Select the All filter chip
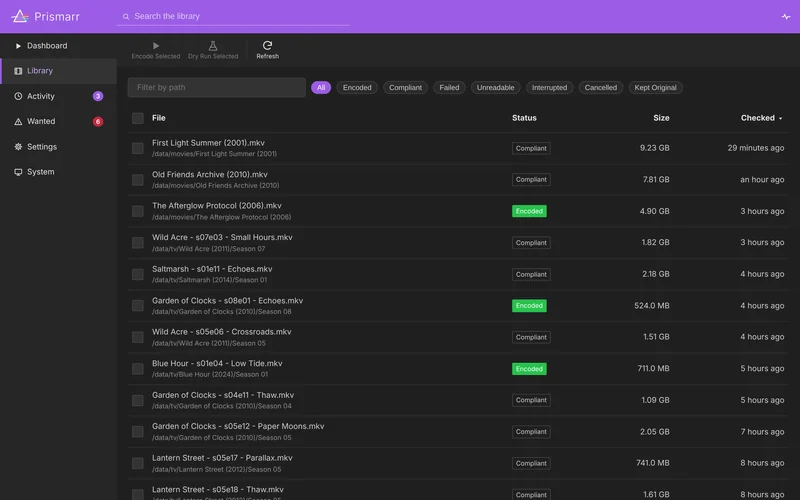The image size is (800, 500). 321,88
